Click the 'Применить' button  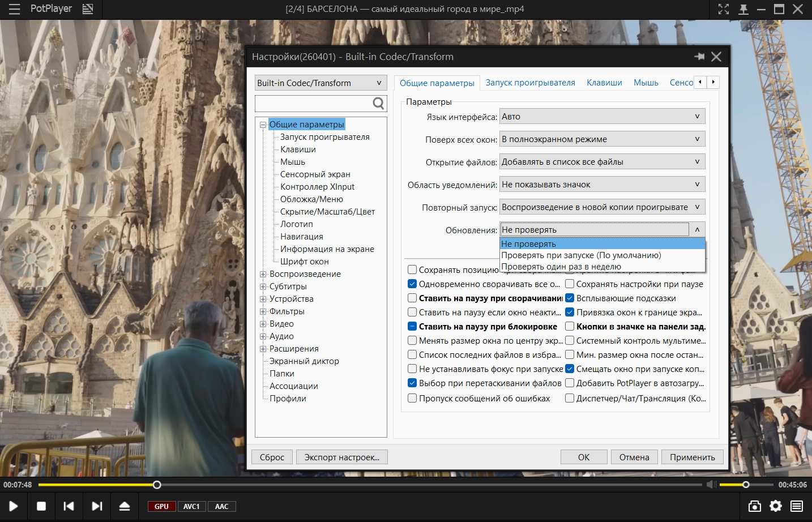coord(692,457)
